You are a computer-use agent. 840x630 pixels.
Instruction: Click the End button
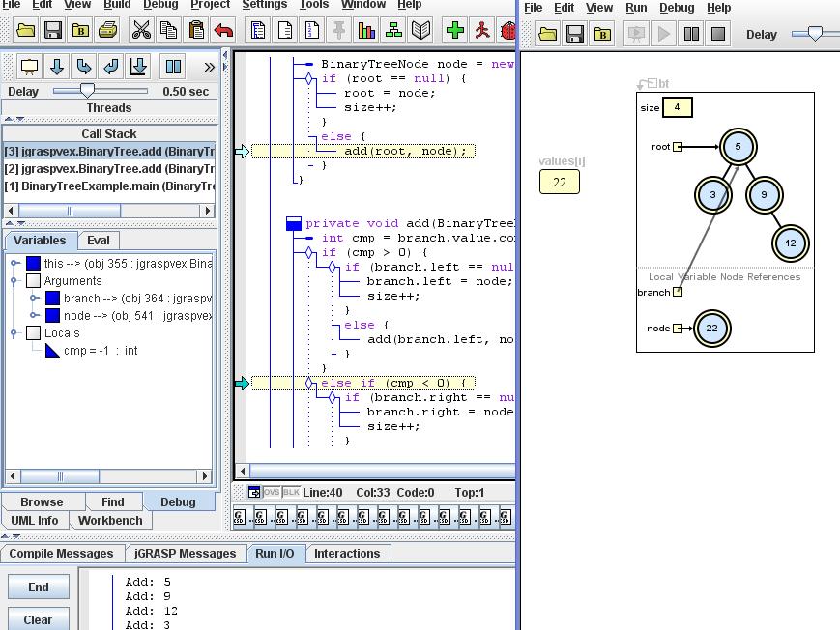pos(39,587)
